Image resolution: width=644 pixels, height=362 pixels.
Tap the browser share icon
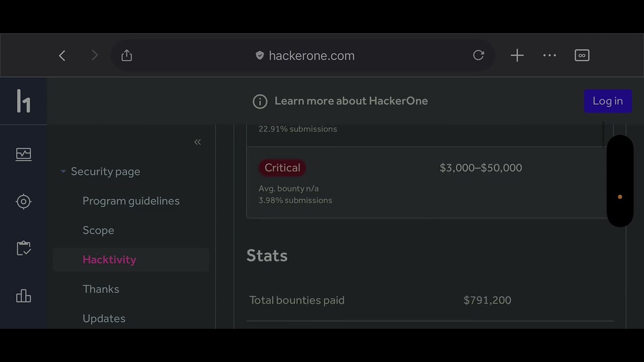point(127,56)
